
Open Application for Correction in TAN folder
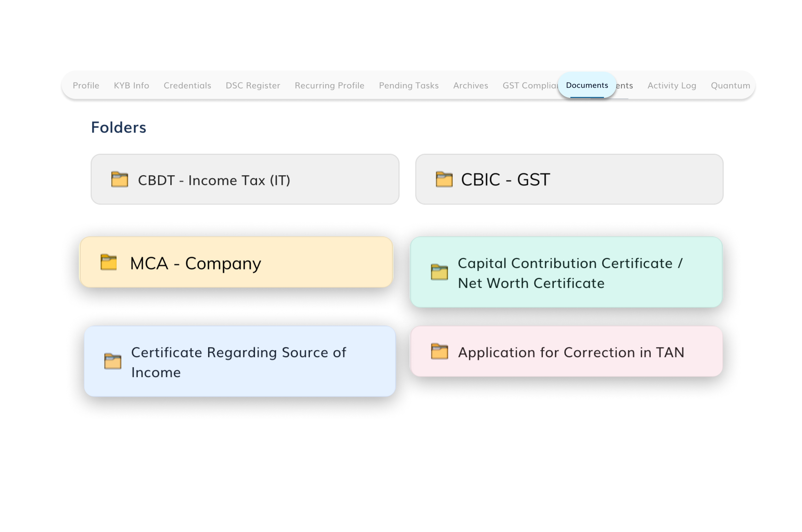566,351
